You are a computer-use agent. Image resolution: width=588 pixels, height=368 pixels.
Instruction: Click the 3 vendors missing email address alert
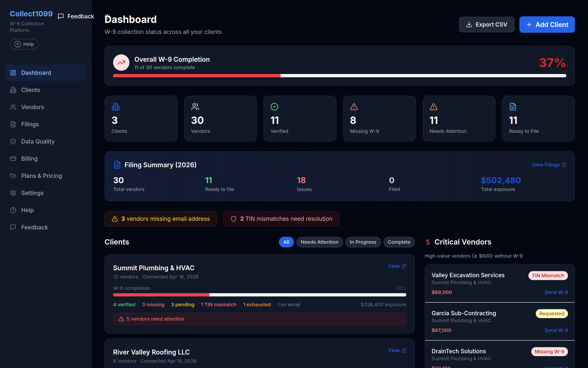pos(161,219)
